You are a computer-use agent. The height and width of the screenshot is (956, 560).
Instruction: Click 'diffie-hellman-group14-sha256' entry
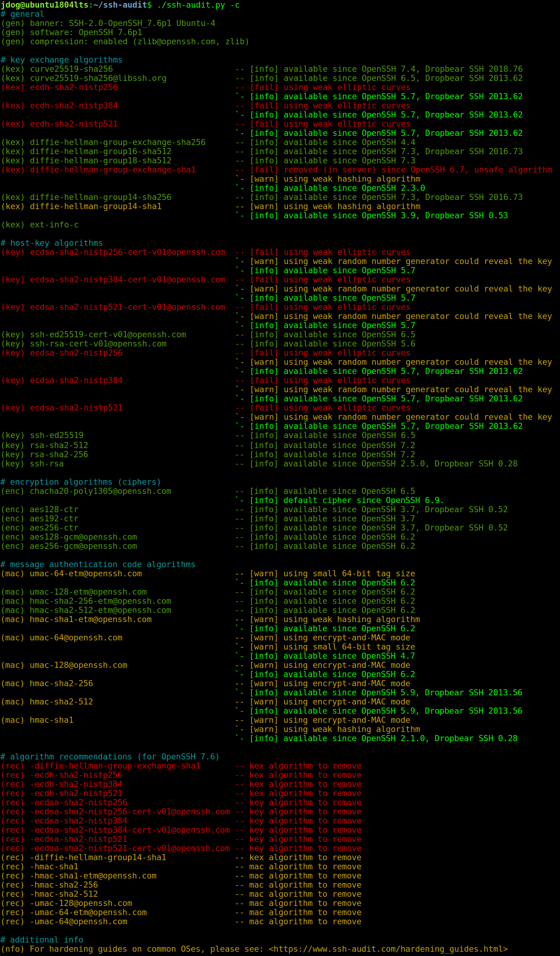[x=100, y=197]
